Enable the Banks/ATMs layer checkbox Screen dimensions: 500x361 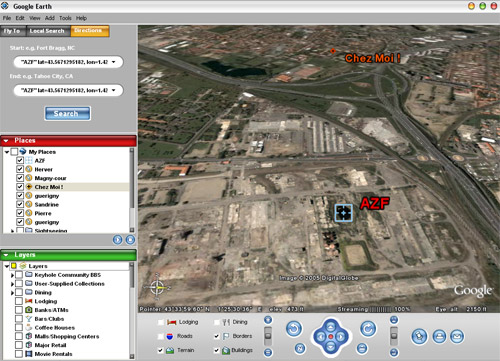point(19,310)
